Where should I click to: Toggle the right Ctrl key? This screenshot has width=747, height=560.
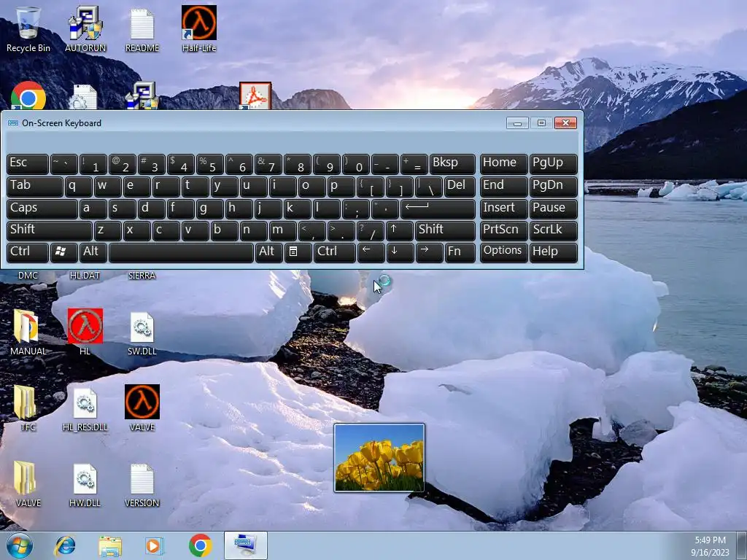tap(334, 252)
